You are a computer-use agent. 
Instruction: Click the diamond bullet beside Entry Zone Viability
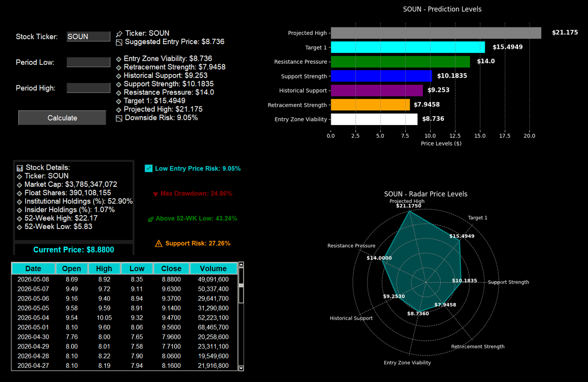[x=119, y=59]
